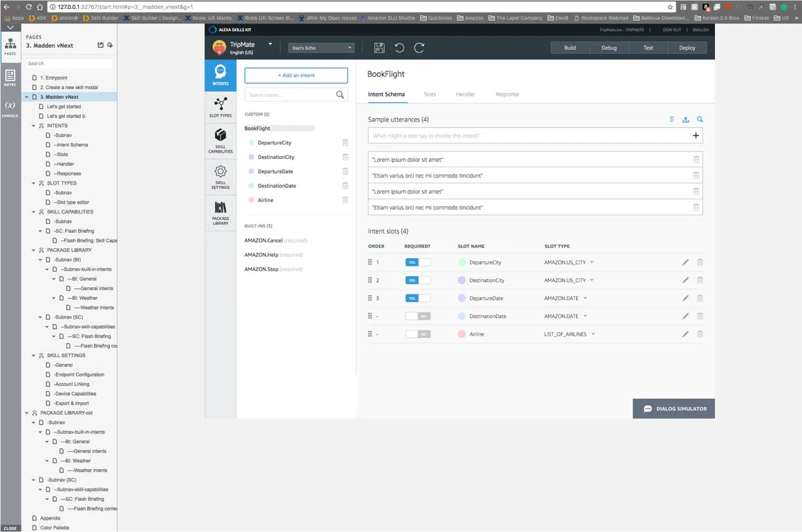Click the Test button
This screenshot has width=802, height=532.
tap(648, 48)
